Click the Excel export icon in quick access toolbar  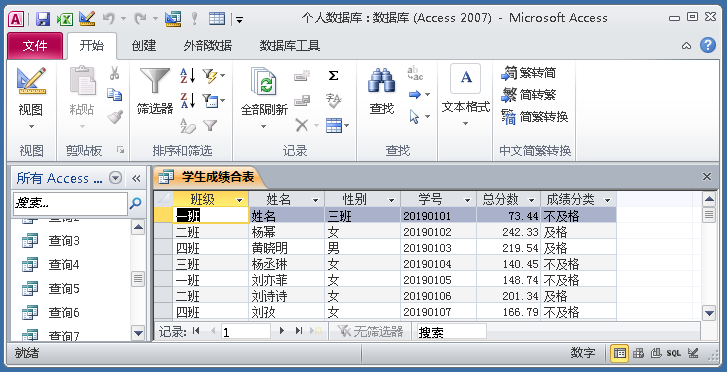64,19
